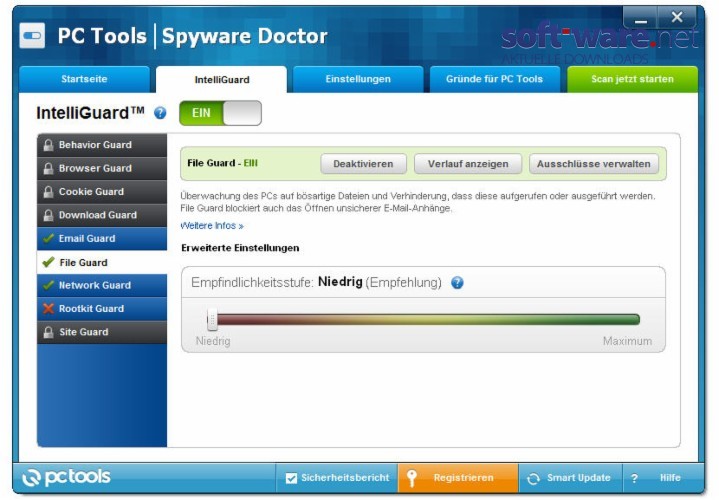
Task: Click the Smart Update button
Action: (570, 478)
